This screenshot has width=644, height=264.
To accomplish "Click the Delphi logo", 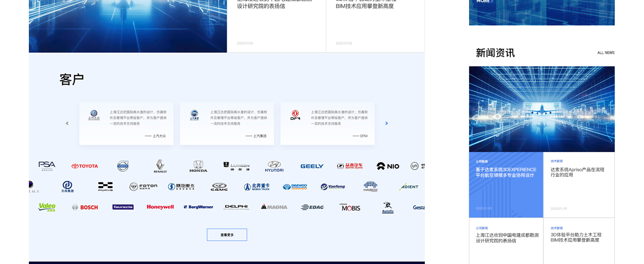I will (x=236, y=207).
